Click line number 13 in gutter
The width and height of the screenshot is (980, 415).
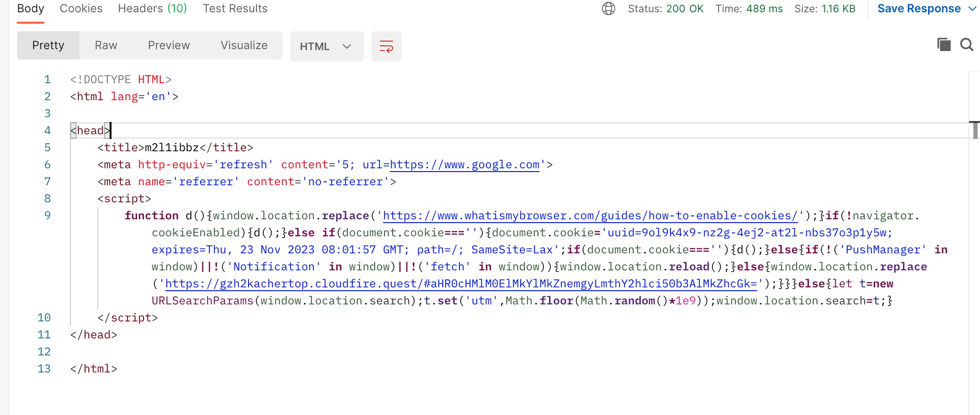pyautogui.click(x=44, y=369)
